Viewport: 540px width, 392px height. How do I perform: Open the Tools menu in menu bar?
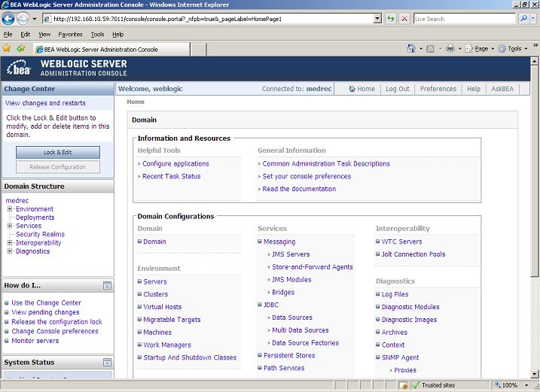coord(97,35)
